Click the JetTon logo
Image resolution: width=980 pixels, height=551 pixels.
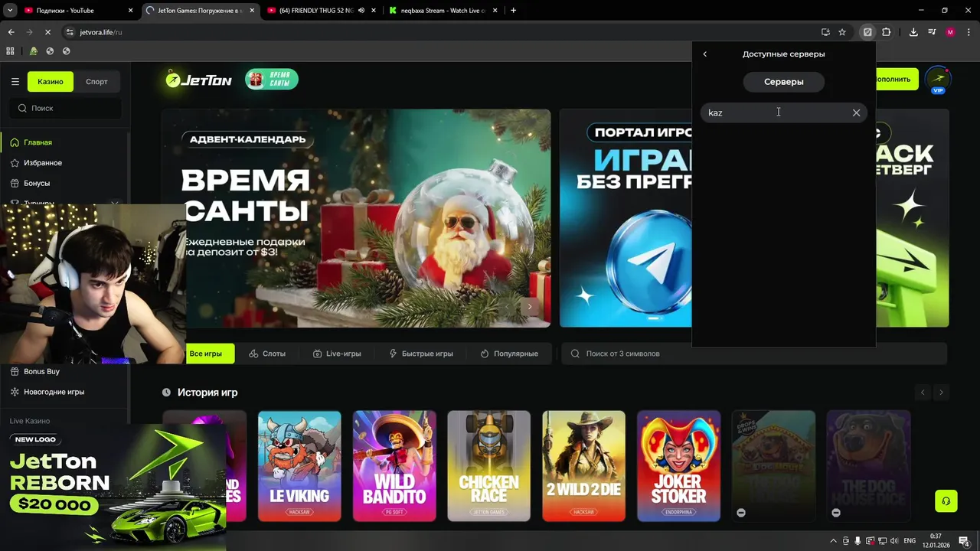tap(199, 80)
